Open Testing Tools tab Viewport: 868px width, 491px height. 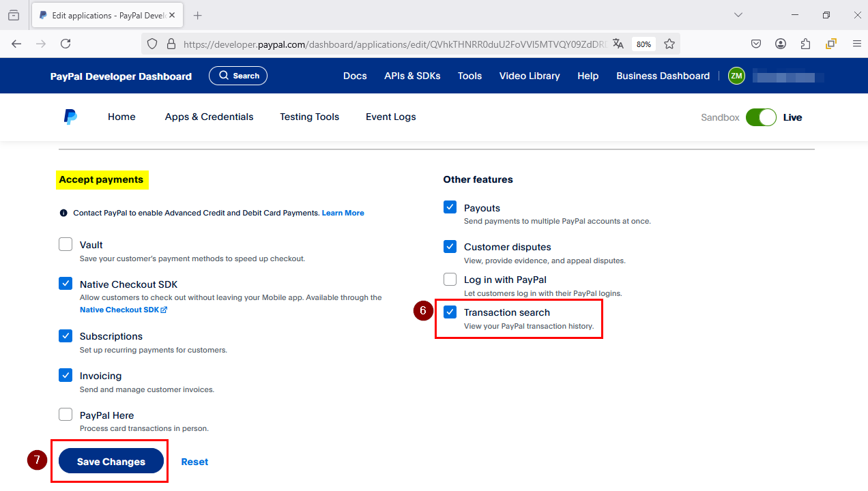click(x=309, y=117)
